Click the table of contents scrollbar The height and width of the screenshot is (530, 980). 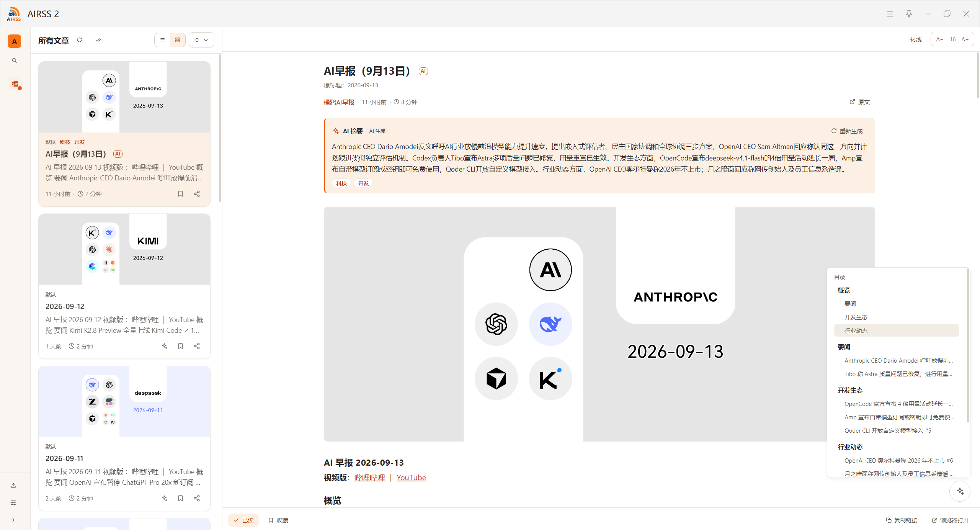pyautogui.click(x=968, y=345)
